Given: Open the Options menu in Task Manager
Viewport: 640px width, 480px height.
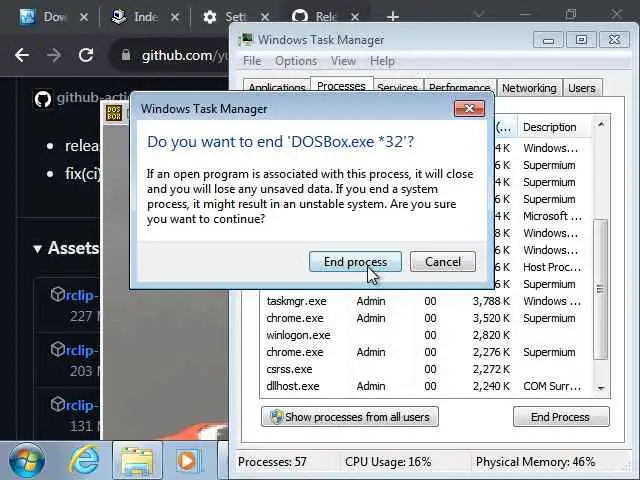Looking at the screenshot, I should pyautogui.click(x=296, y=61).
